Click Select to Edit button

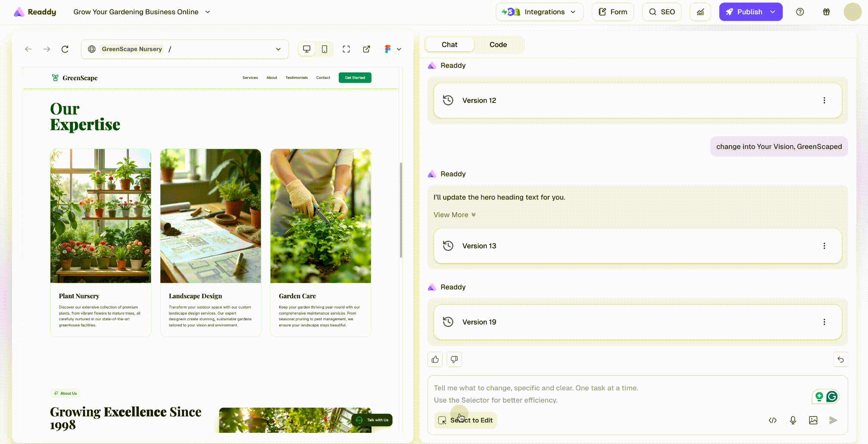coord(465,420)
